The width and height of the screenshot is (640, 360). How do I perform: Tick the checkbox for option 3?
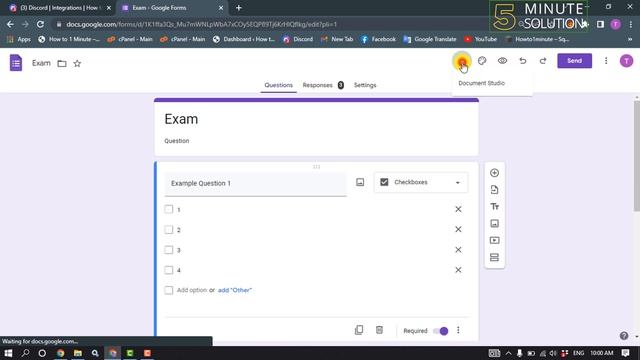(169, 250)
